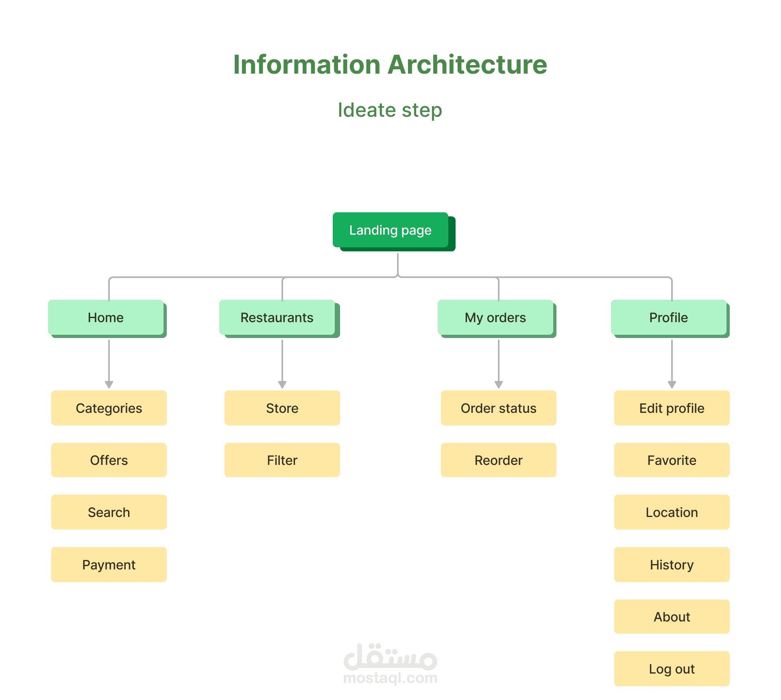The width and height of the screenshot is (781, 700).
Task: Click the Location box
Action: [x=672, y=512]
